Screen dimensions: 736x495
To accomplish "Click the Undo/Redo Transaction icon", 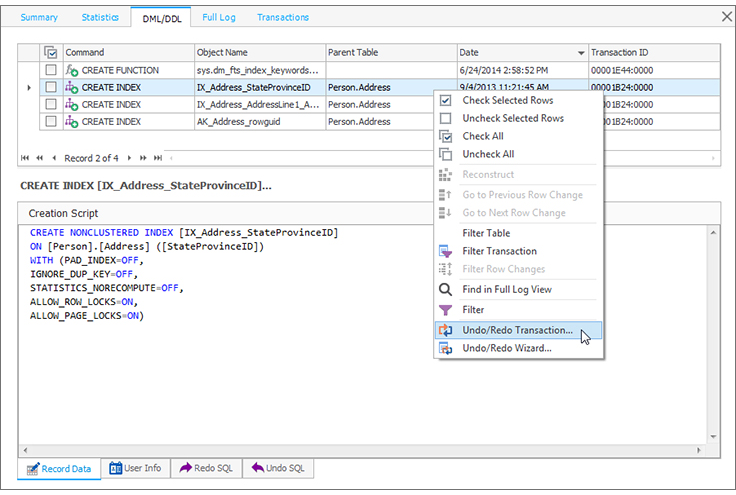I will [x=445, y=330].
